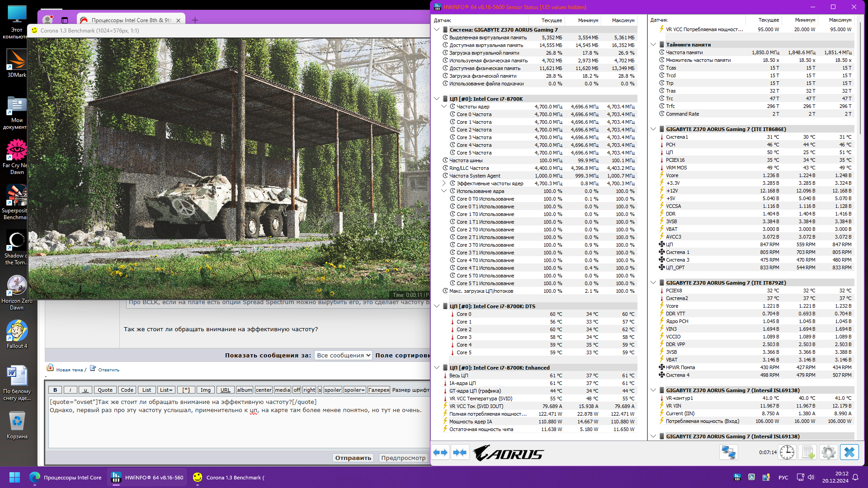The height and width of the screenshot is (488, 868).
Task: Open HWiNFO sensor settings gear
Action: pos(829,452)
